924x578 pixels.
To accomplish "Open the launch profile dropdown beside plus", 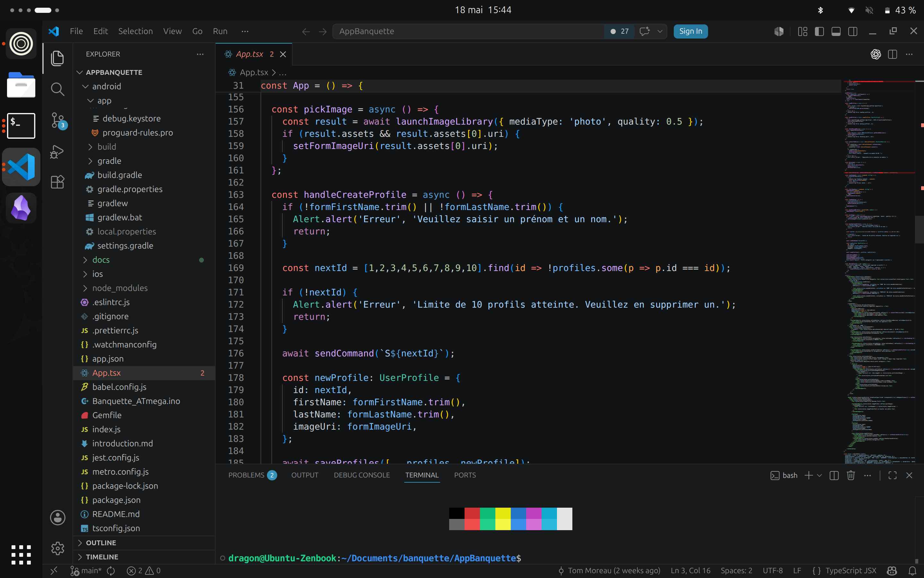I will pos(819,475).
